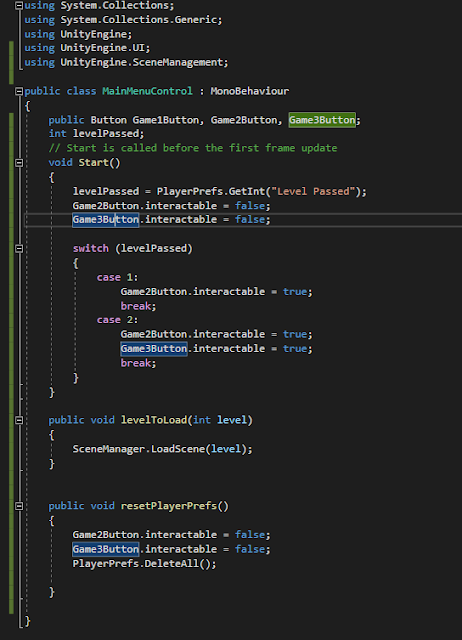Click the 'int level' parameter
The width and height of the screenshot is (462, 640).
[220, 420]
